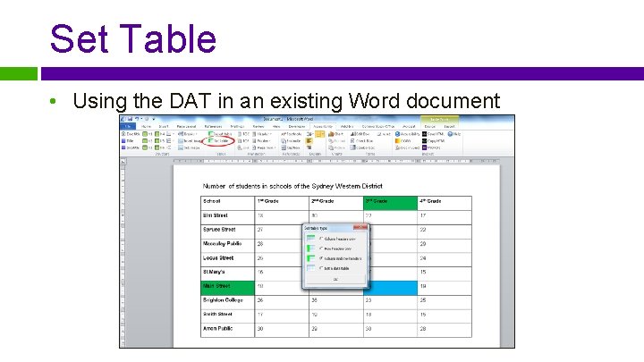This screenshot has height=362, width=644.
Task: Click the School header cell
Action: click(227, 203)
